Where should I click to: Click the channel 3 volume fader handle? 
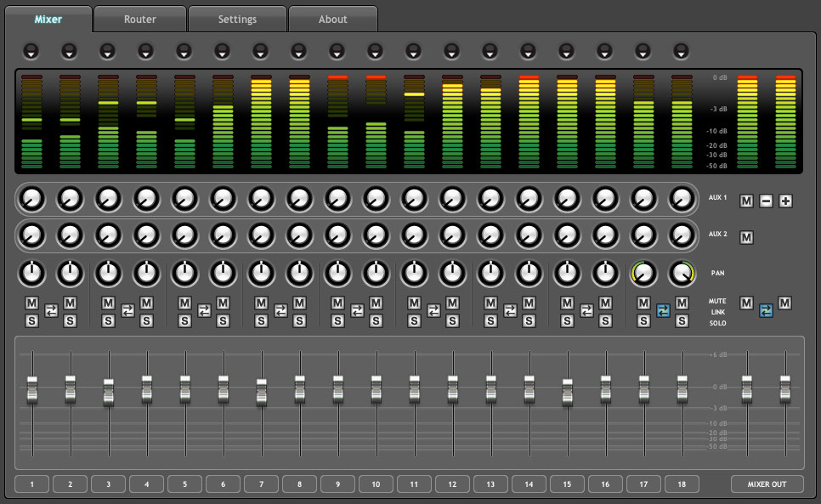(x=108, y=393)
